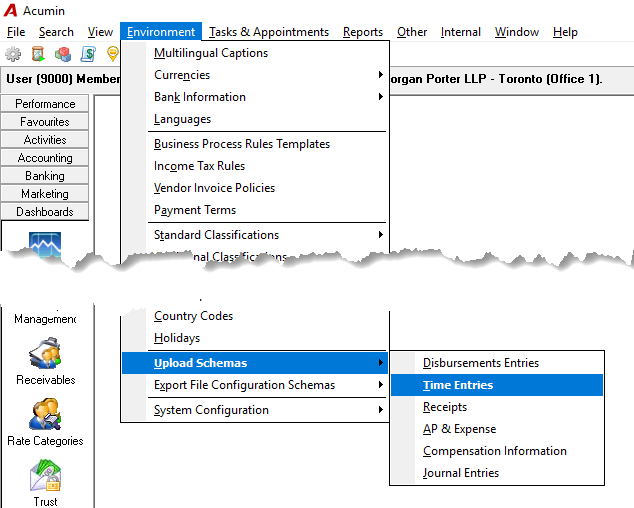Open the File menu

pyautogui.click(x=16, y=32)
